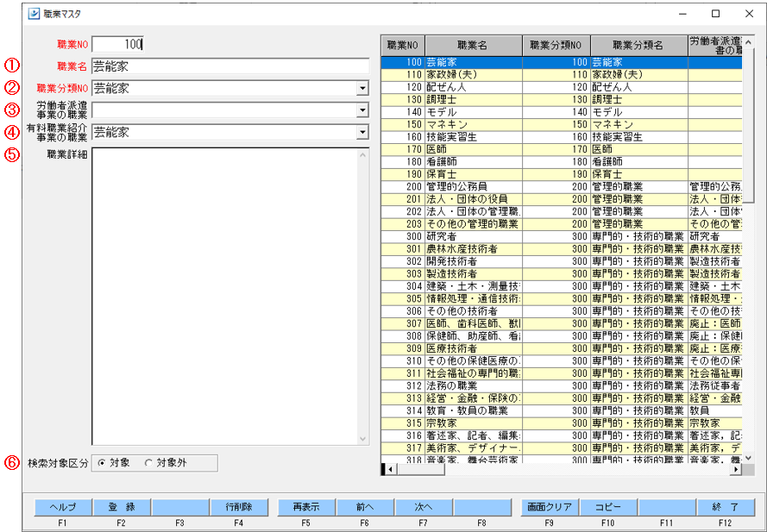Click the table's horizontal scrollbar thumb
Viewport: 767px width, 532px height.
tap(421, 469)
